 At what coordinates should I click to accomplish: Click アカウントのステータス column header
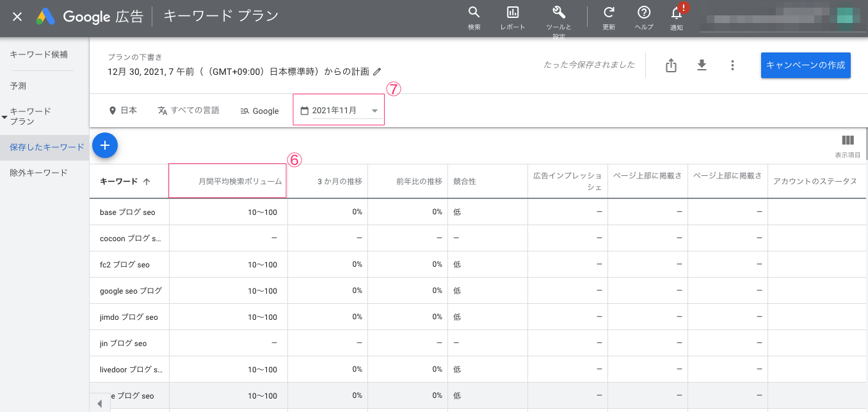814,181
